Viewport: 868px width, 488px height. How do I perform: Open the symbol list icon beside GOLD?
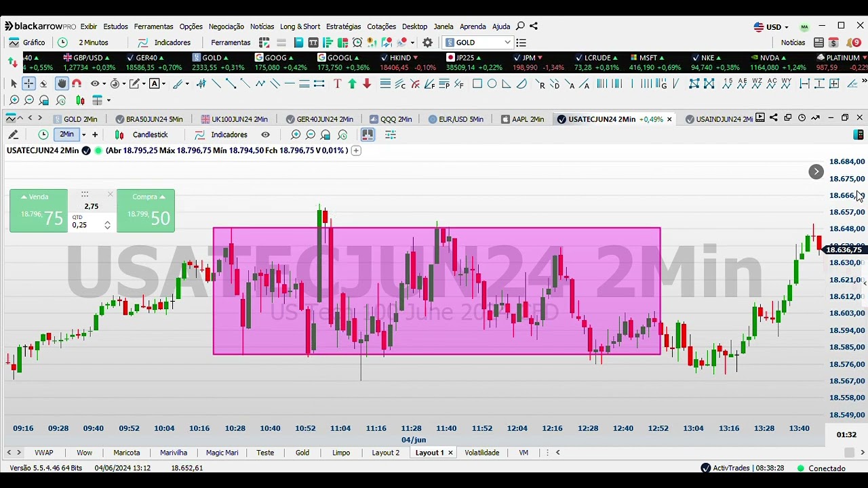click(x=521, y=42)
